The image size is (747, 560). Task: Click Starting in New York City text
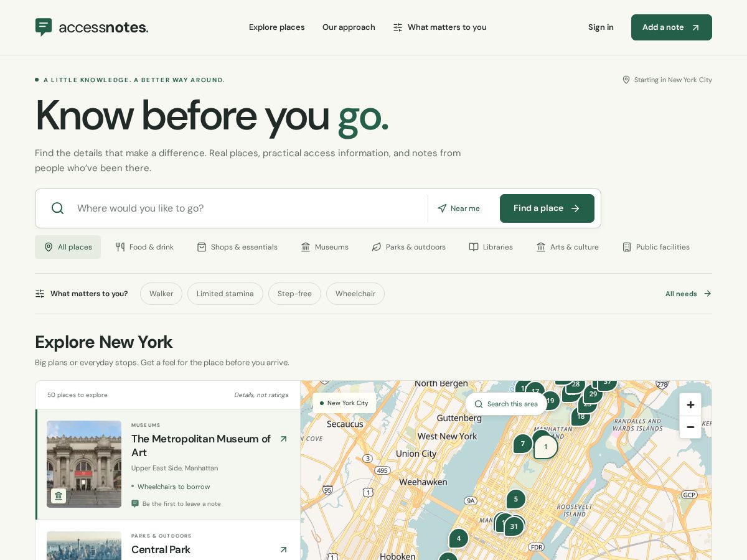click(x=673, y=80)
